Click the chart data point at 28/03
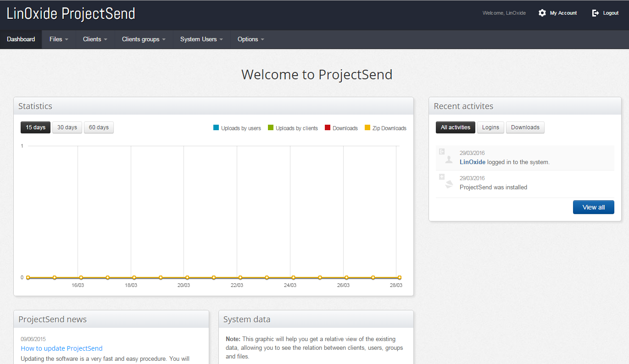The width and height of the screenshot is (629, 364). pyautogui.click(x=400, y=277)
